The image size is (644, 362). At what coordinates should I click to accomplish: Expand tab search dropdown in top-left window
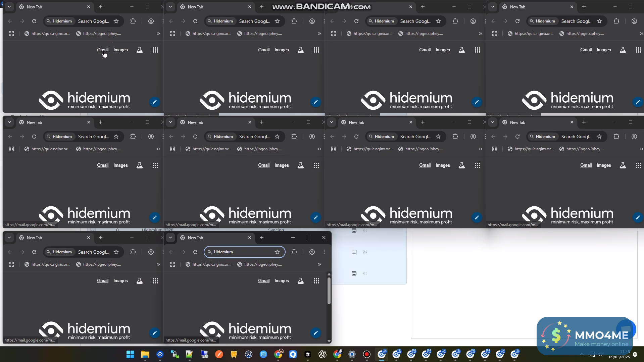point(9,7)
